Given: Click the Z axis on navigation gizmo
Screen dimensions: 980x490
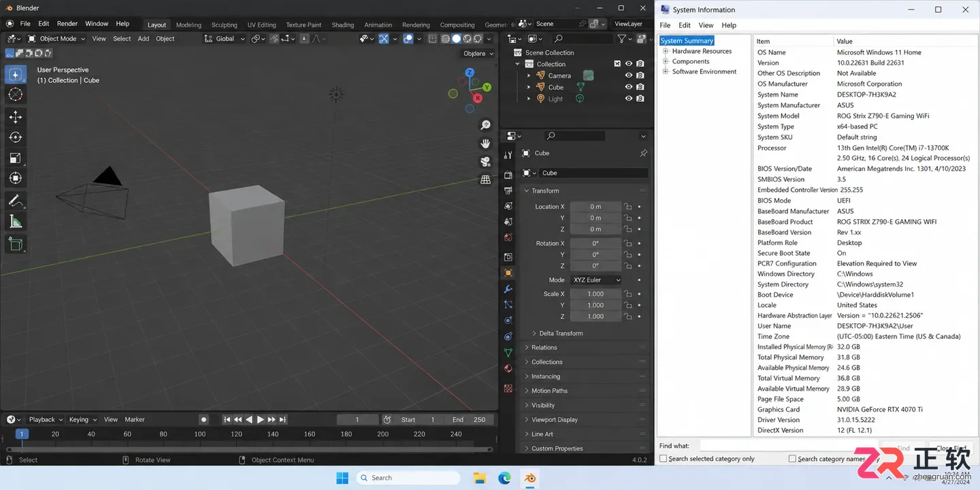Looking at the screenshot, I should coord(470,73).
